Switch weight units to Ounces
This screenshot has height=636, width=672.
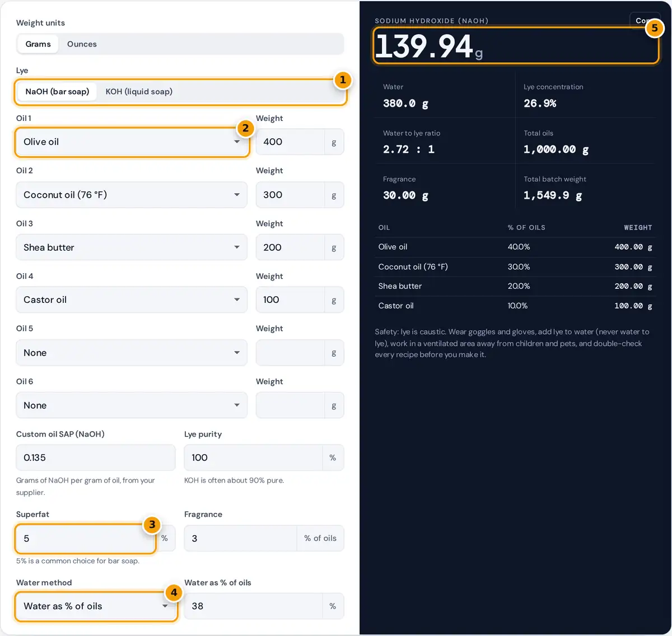(82, 44)
